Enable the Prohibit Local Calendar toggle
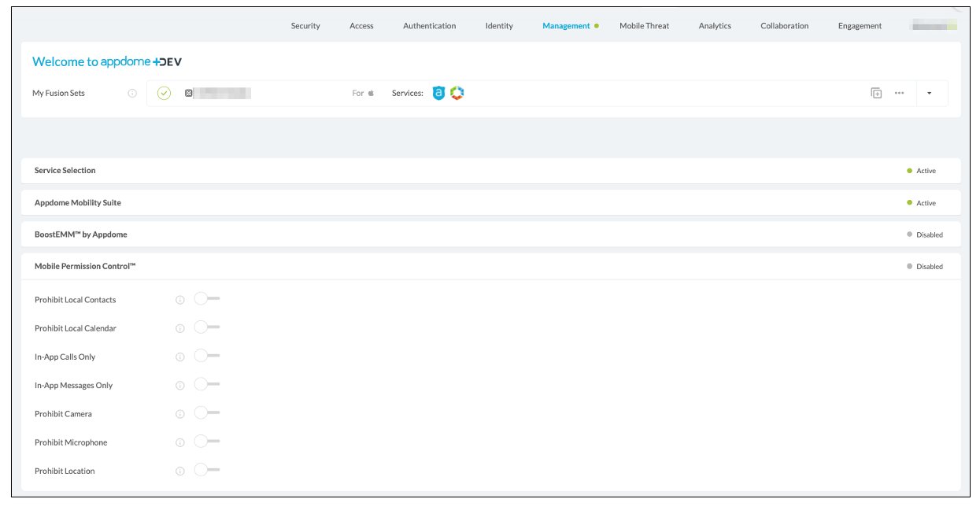This screenshot has height=510, width=980. coord(206,327)
